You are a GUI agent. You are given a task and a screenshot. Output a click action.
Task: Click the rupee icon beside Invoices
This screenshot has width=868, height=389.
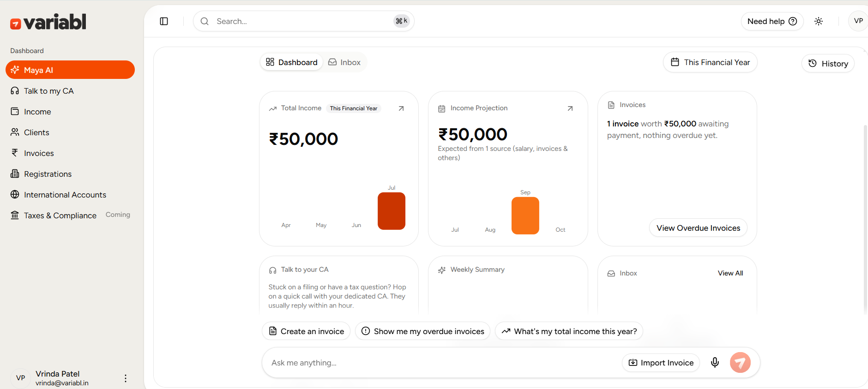click(x=15, y=153)
